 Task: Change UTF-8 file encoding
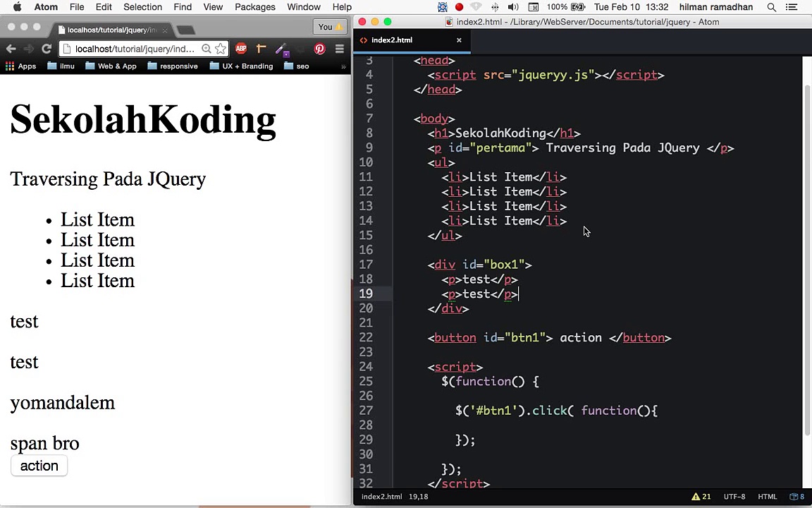tap(734, 497)
